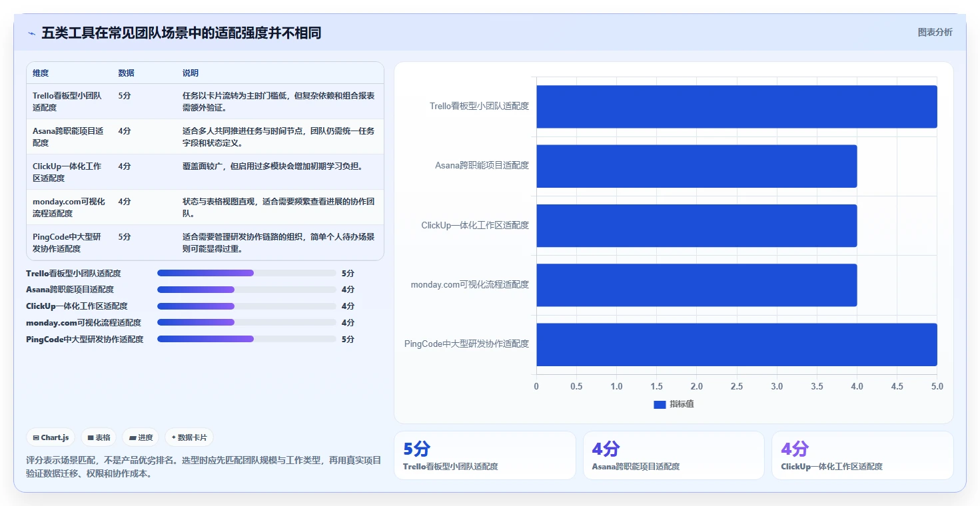Click the Trello bar in the chart
This screenshot has height=506, width=980.
737,107
